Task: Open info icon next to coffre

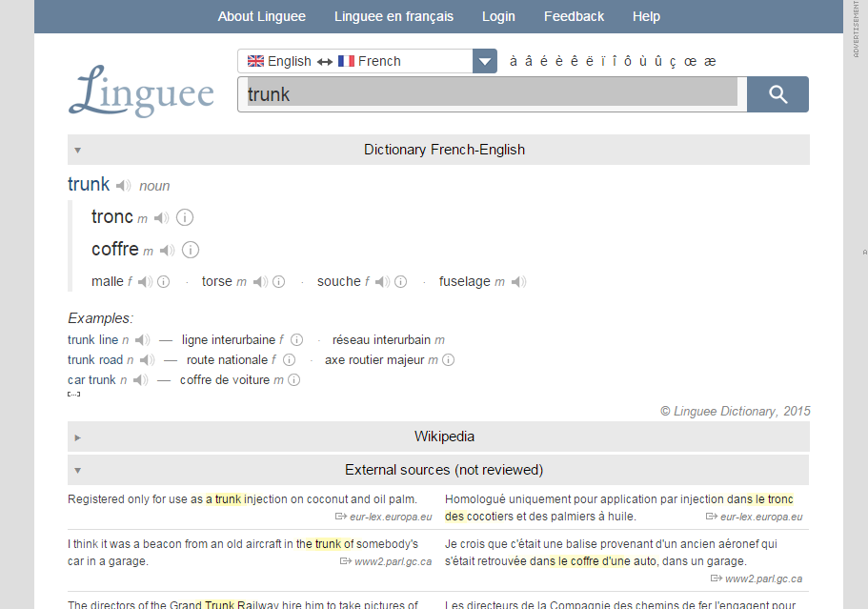Action: (x=191, y=251)
